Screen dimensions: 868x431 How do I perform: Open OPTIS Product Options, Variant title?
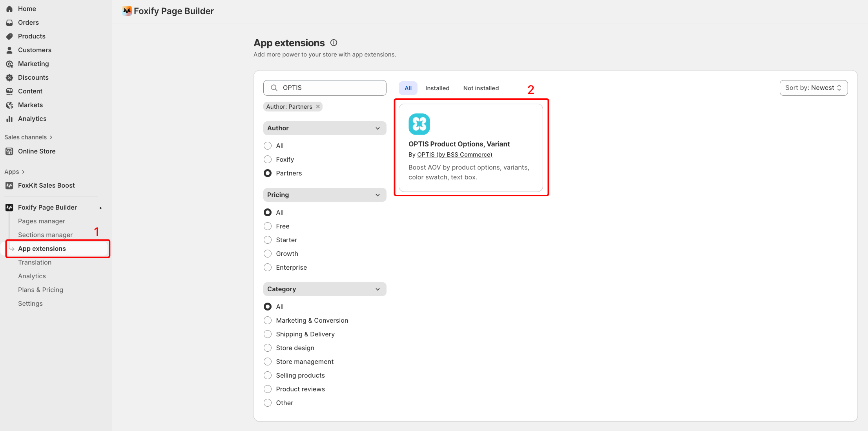click(459, 144)
